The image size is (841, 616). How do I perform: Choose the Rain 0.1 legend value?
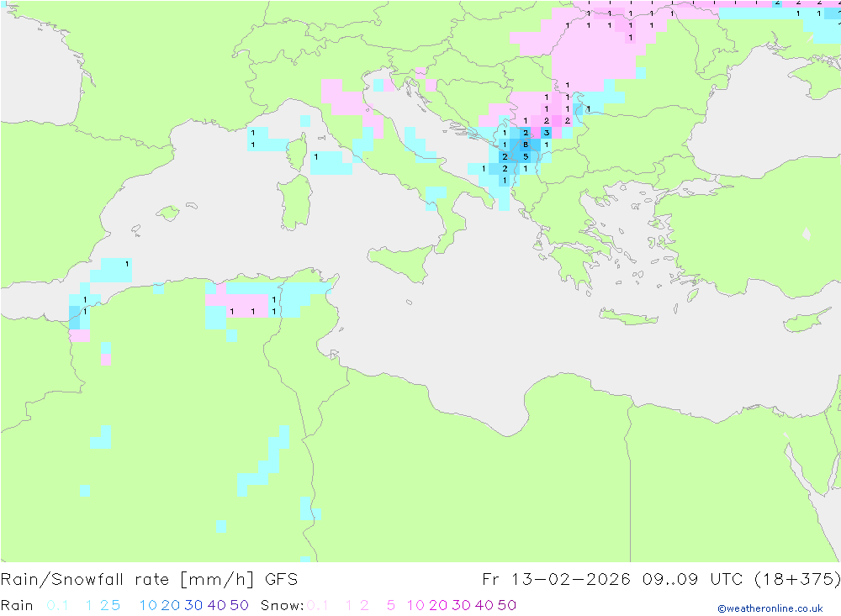point(57,605)
